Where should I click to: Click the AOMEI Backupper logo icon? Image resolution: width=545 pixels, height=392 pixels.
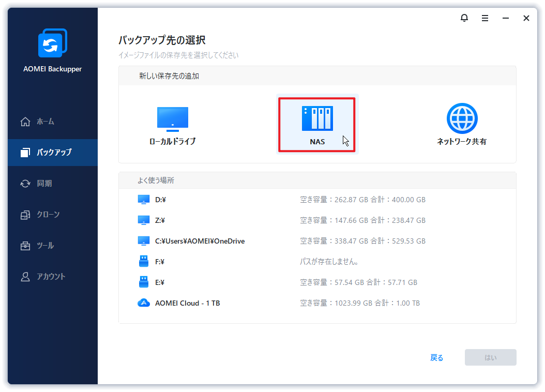point(52,43)
